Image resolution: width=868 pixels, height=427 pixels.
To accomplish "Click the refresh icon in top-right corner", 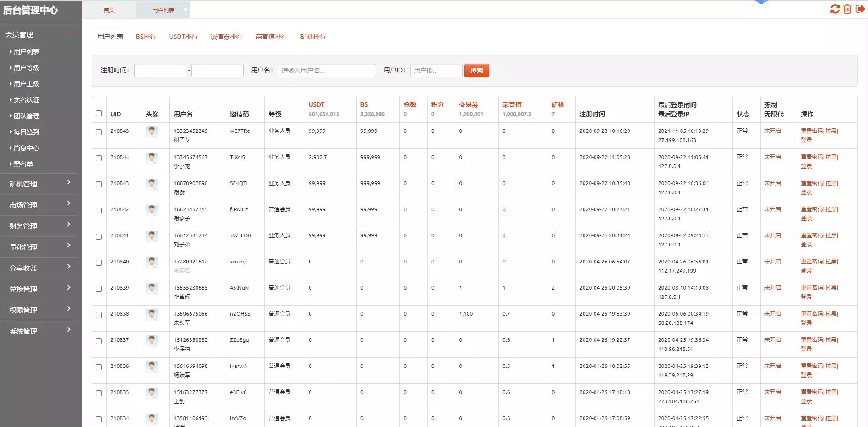I will 835,9.
